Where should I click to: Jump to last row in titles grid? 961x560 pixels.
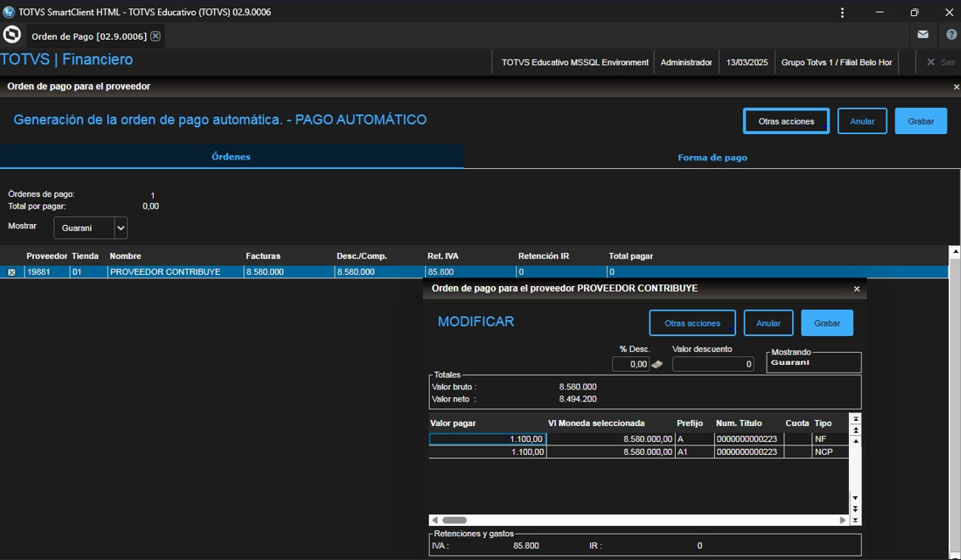click(x=856, y=520)
